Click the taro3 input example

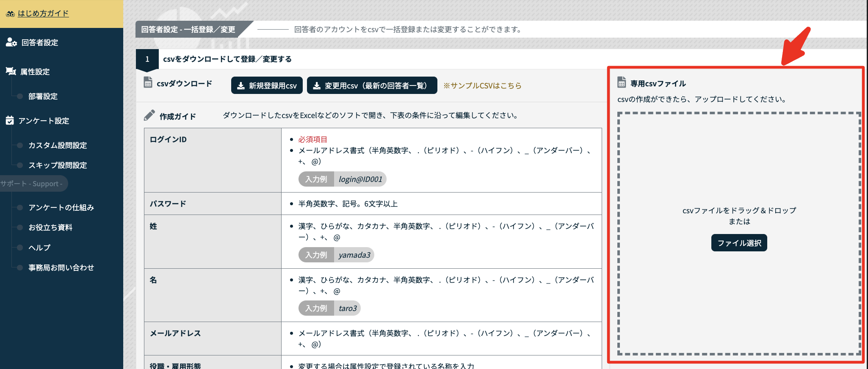point(348,308)
